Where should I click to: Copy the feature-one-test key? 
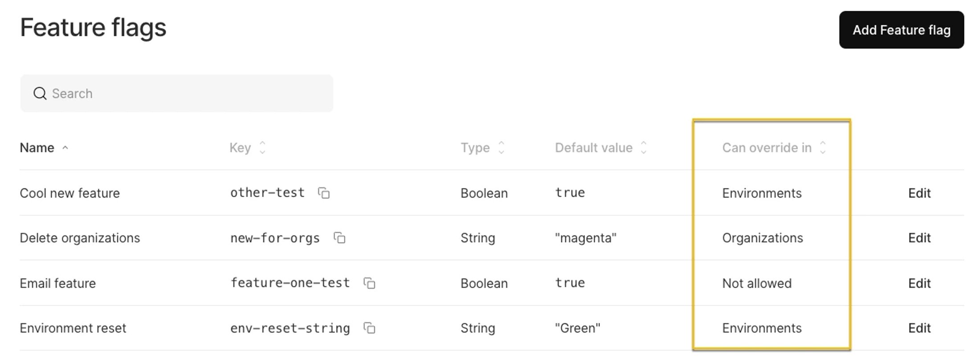pyautogui.click(x=369, y=283)
